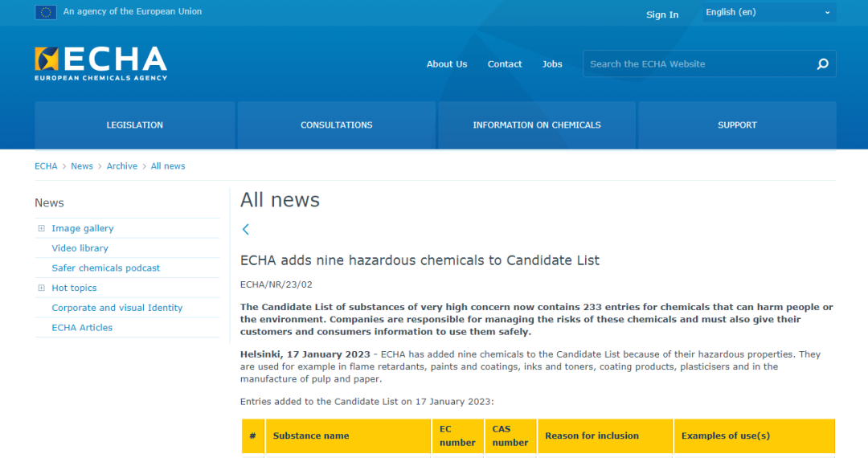Viewport: 868px width, 458px height.
Task: Click the ECHA logo
Action: point(100,63)
